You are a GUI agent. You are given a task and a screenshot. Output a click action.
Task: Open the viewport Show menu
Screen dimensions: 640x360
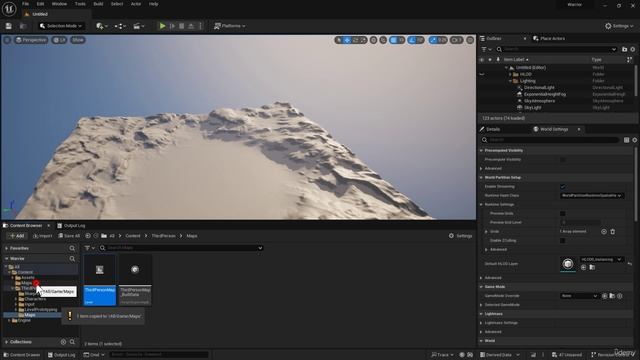pos(78,40)
